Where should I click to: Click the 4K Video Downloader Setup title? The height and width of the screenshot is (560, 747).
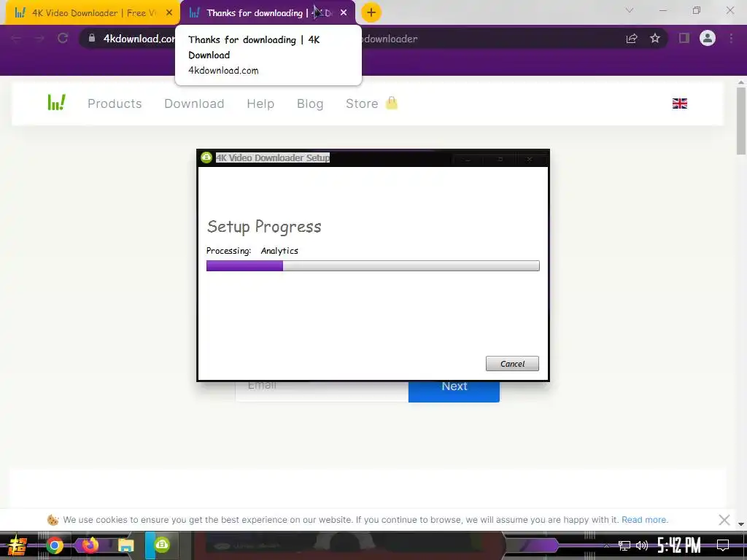click(273, 157)
